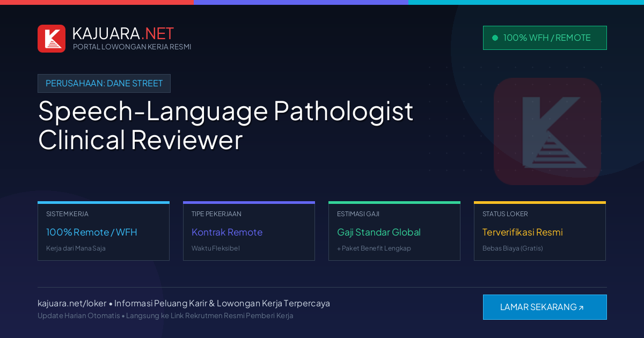Click the PERUSAHAAN: DANE STREET tag

104,83
